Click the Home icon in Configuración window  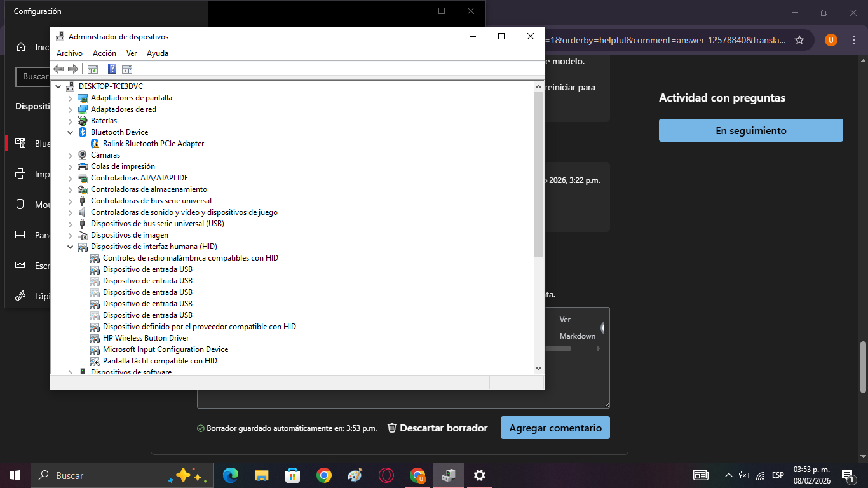point(21,47)
